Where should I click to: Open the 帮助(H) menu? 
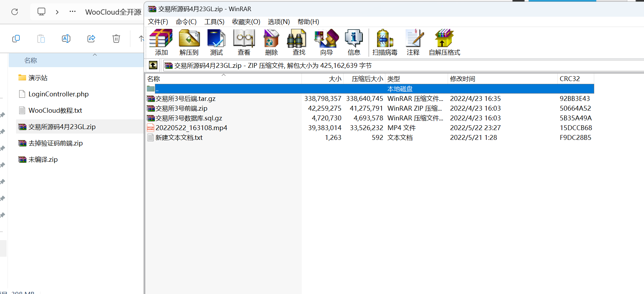308,22
